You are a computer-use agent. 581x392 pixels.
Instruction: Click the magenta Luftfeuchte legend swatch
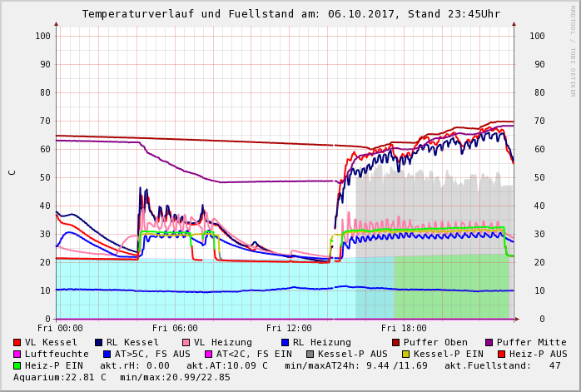coord(17,354)
